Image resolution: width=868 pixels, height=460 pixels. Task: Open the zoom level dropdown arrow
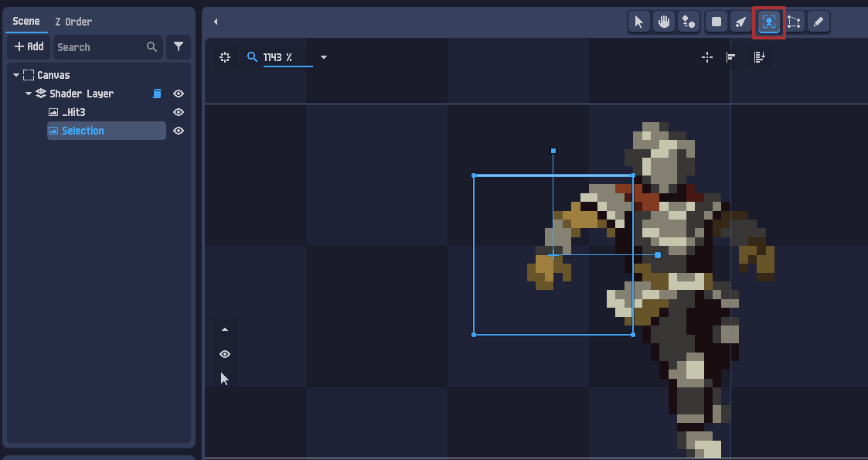tap(324, 57)
